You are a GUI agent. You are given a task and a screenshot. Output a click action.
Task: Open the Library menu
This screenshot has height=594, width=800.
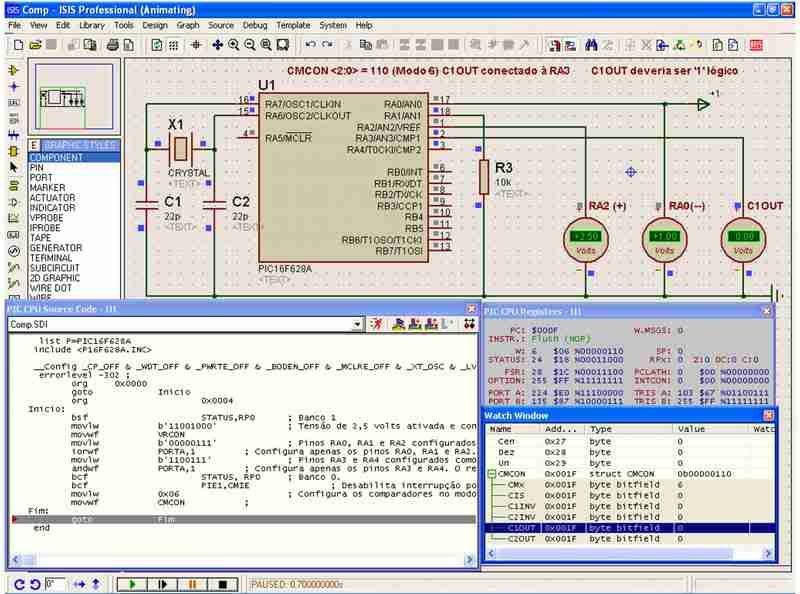(92, 25)
